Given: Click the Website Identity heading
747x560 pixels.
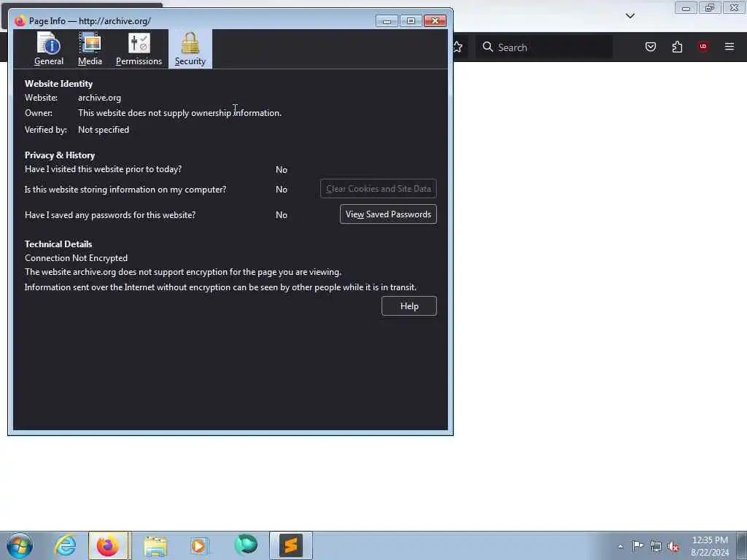Looking at the screenshot, I should pyautogui.click(x=58, y=83).
